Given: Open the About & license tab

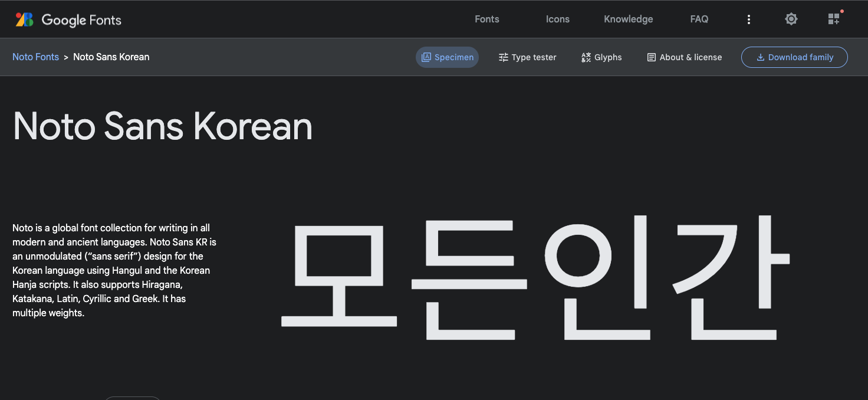Looking at the screenshot, I should [x=685, y=57].
